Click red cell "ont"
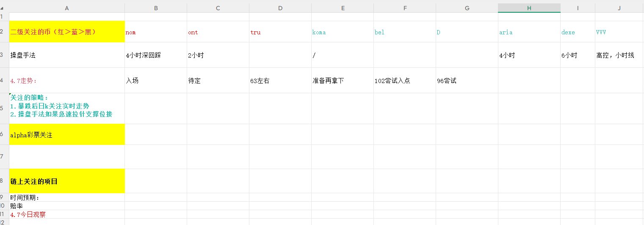 pos(218,32)
